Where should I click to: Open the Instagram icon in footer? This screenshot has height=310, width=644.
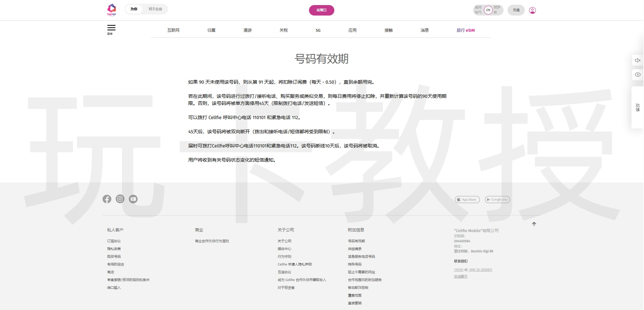pyautogui.click(x=120, y=199)
